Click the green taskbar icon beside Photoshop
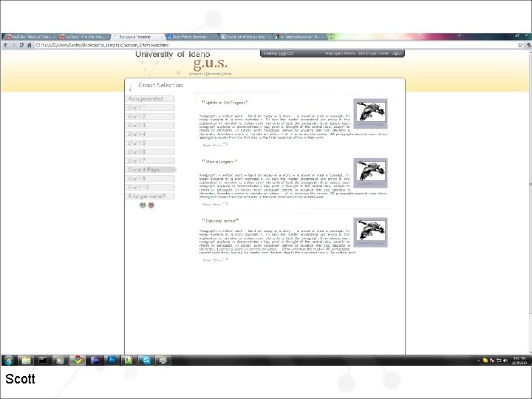 point(129,360)
